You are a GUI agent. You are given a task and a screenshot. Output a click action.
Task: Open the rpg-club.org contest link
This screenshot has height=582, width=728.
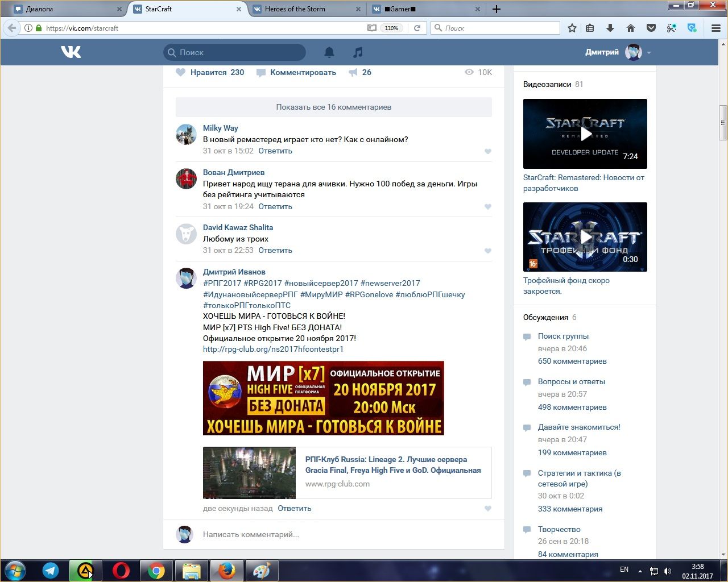pyautogui.click(x=273, y=349)
